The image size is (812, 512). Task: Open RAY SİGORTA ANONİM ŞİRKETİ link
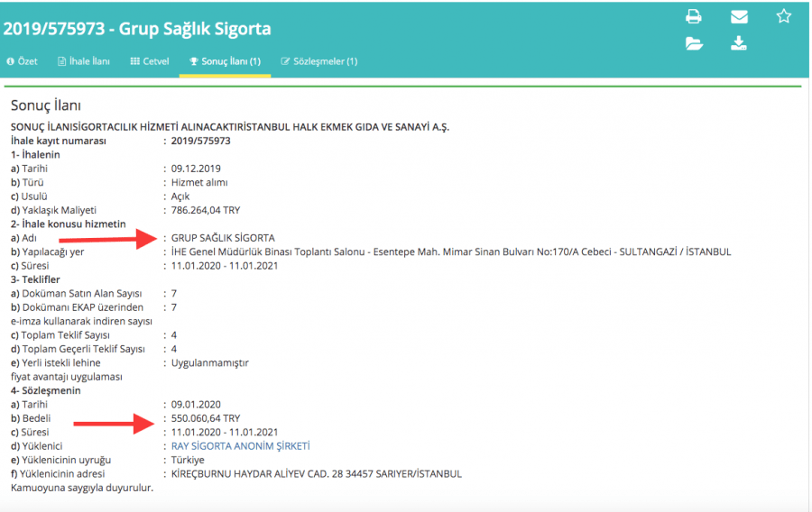[x=240, y=446]
